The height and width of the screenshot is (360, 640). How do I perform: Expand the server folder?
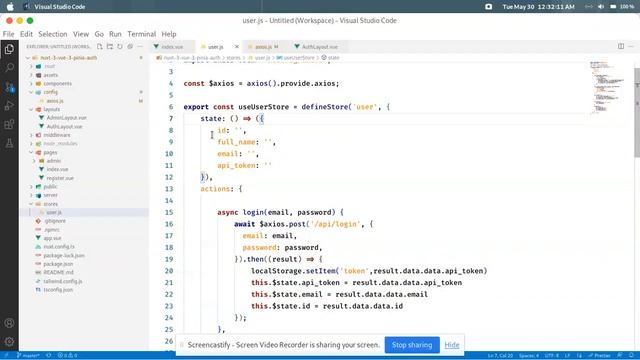(31, 195)
